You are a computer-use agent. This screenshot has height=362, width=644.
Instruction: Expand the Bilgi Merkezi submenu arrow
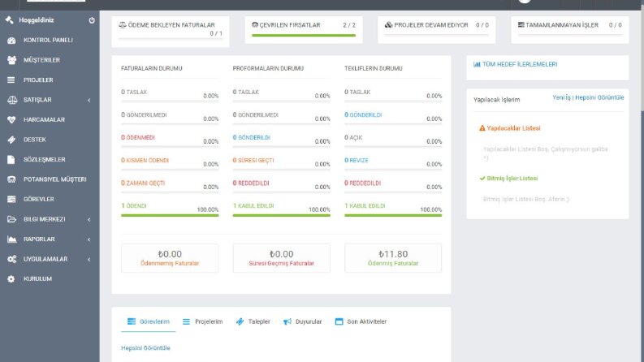(x=89, y=220)
